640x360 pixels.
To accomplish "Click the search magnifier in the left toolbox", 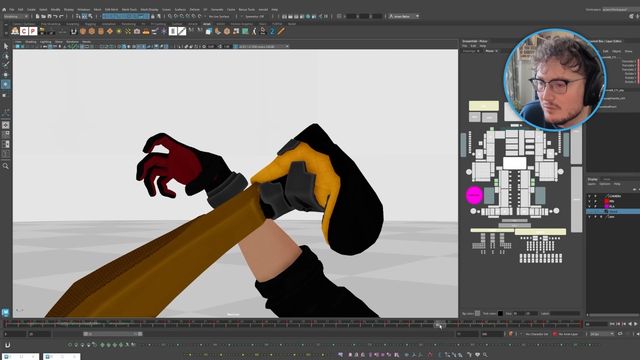I will [x=6, y=166].
